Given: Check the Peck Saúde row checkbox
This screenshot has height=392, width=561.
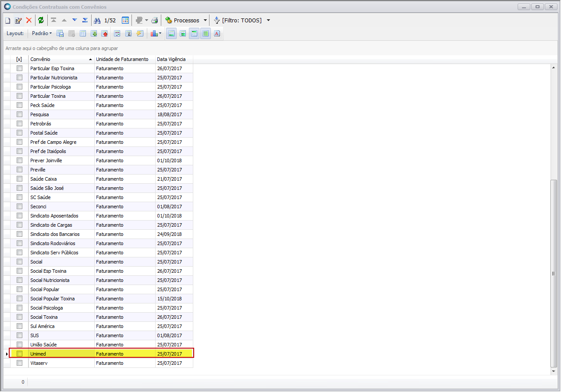Looking at the screenshot, I should 19,105.
